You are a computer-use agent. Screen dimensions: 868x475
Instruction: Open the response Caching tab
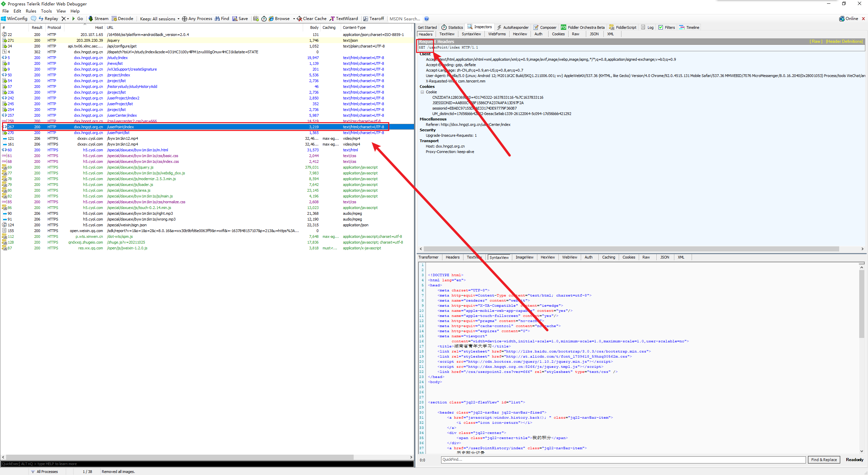click(x=609, y=257)
